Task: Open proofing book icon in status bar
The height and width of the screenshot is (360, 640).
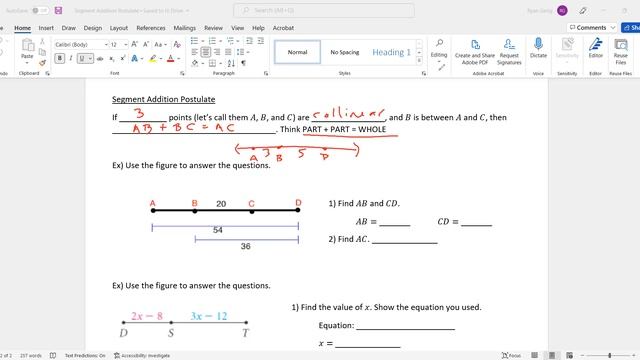Action: (53, 356)
